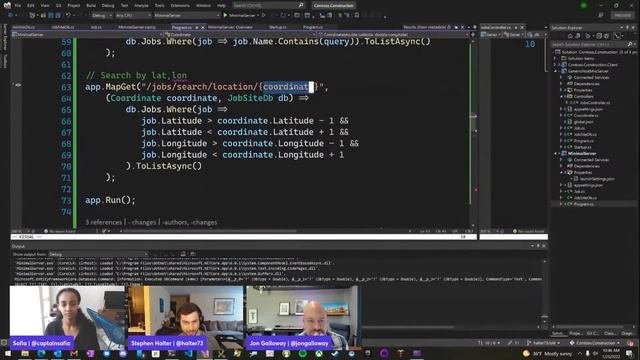Open the Project menu

[74, 6]
